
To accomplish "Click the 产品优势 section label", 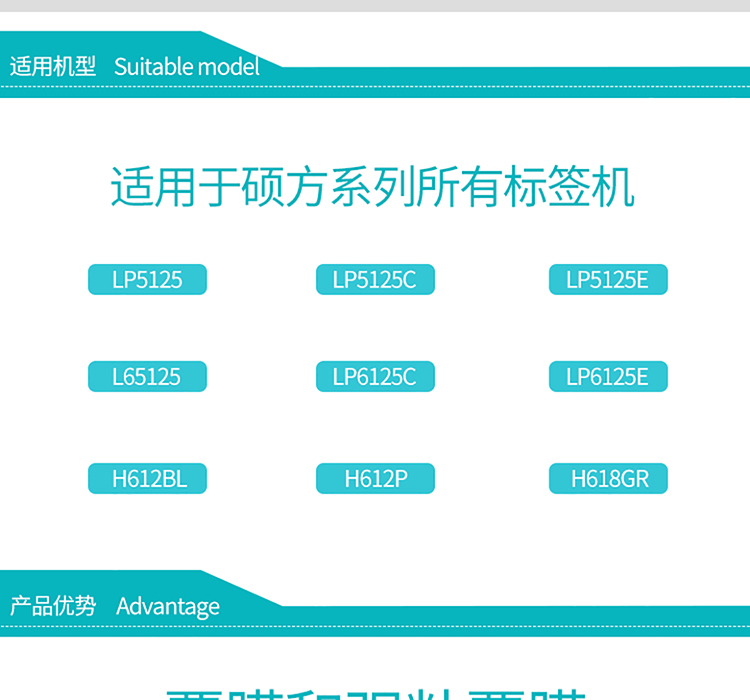I will point(53,606).
